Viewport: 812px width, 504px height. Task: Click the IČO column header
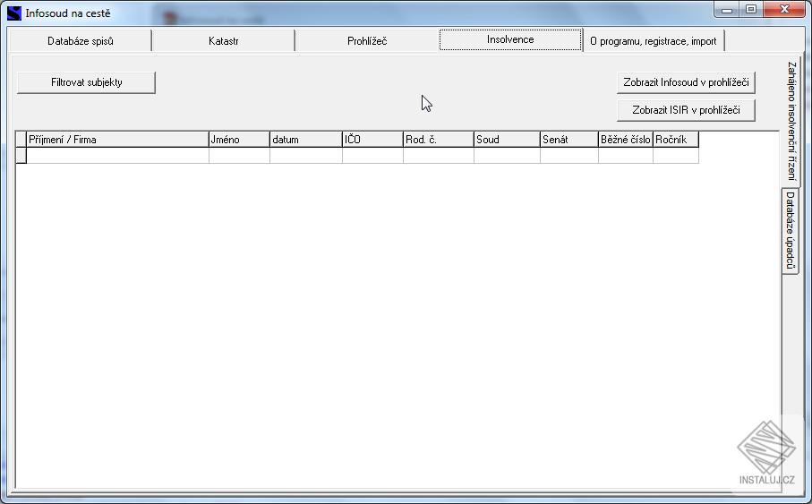[x=372, y=140]
